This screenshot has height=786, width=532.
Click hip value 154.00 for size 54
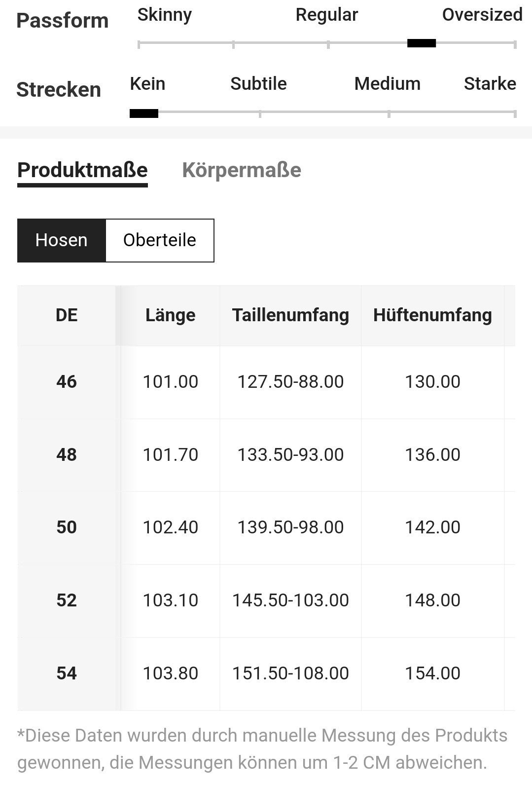pos(433,674)
